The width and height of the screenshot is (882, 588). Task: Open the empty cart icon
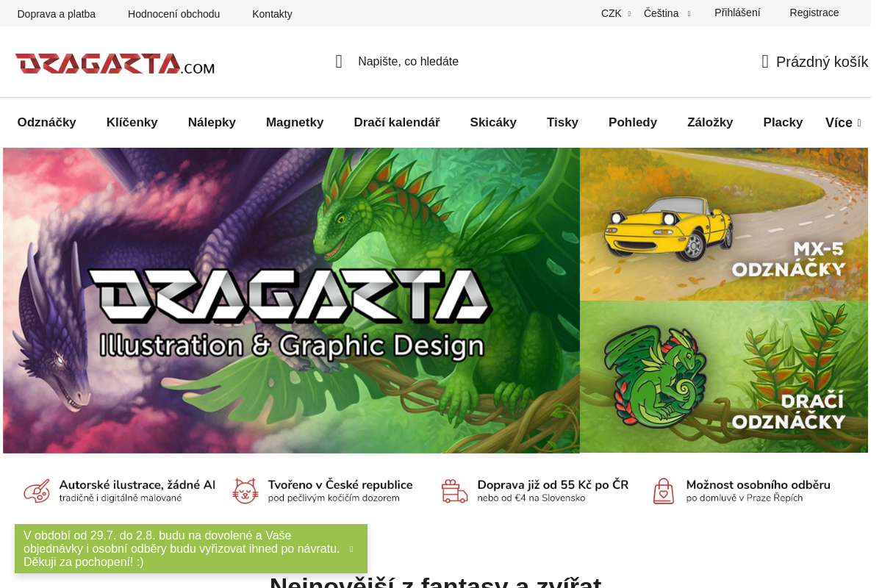pyautogui.click(x=765, y=62)
